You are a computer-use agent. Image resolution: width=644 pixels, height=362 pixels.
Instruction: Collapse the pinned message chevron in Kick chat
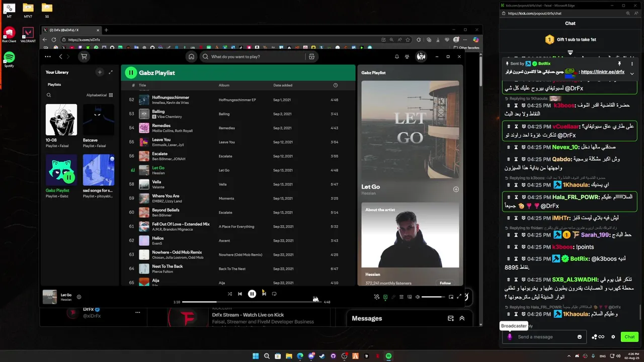point(632,74)
